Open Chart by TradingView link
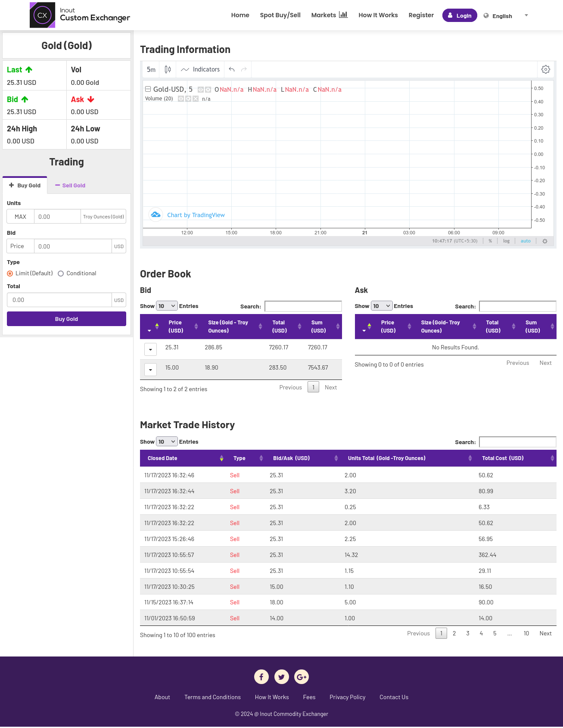The width and height of the screenshot is (563, 728). 196,215
